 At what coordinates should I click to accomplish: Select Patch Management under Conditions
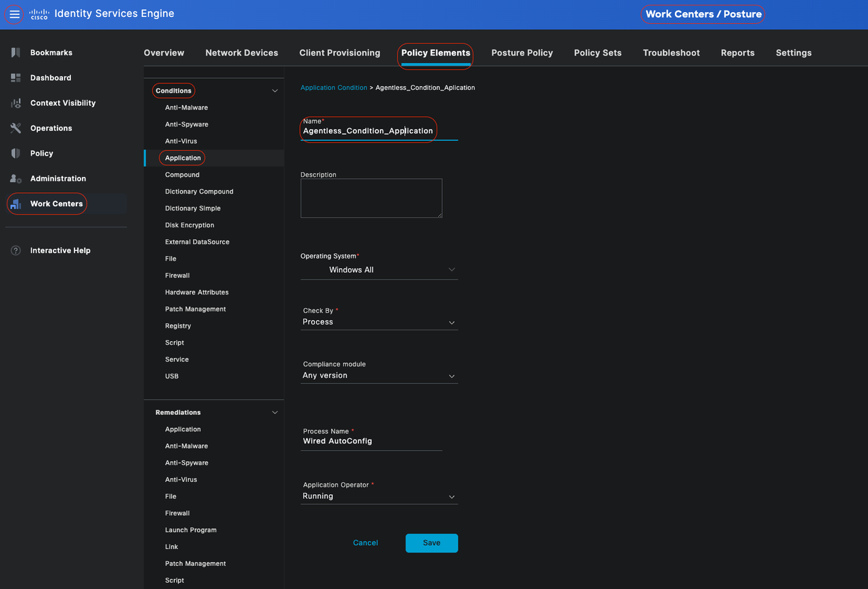tap(196, 309)
